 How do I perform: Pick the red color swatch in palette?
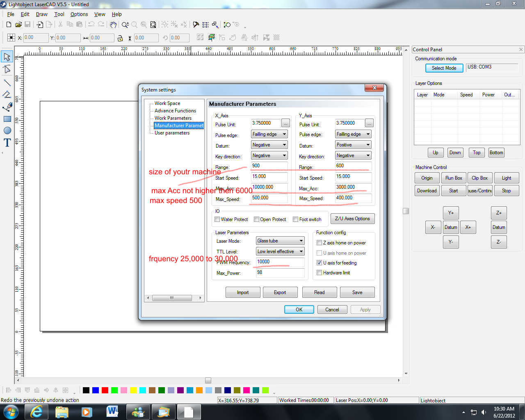105,390
